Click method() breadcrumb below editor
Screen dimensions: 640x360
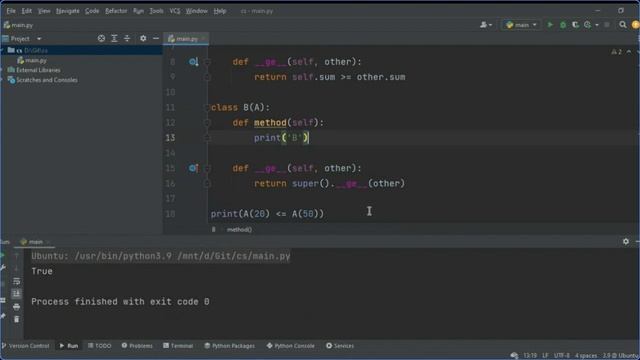[x=239, y=229]
